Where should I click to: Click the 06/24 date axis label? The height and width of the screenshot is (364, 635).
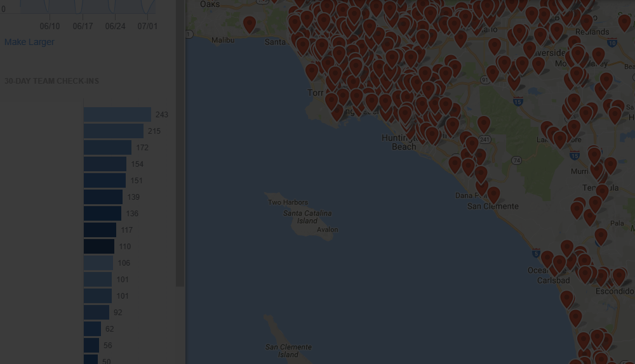[x=115, y=26]
